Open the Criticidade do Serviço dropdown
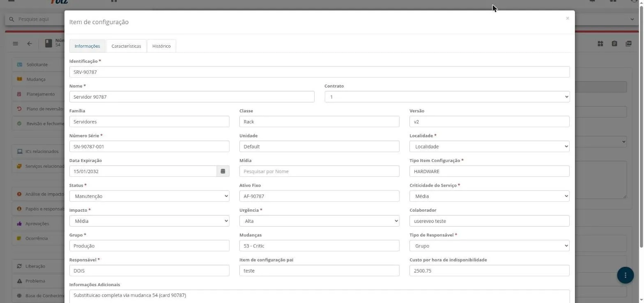 pos(489,196)
